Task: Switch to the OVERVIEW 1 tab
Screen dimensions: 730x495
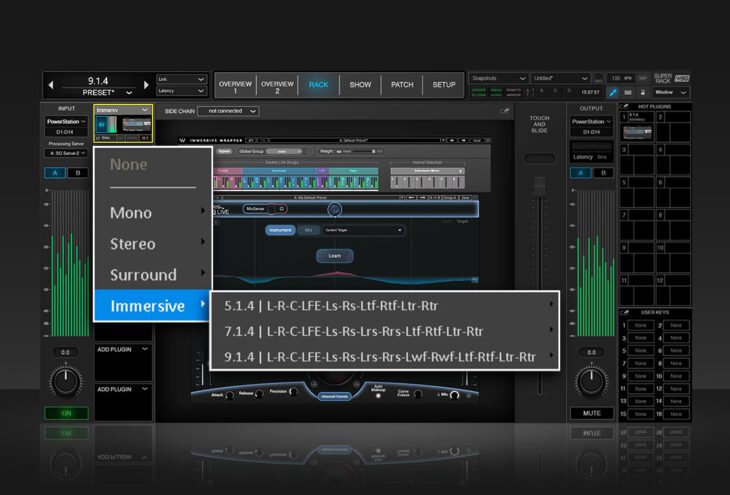Action: [235, 85]
